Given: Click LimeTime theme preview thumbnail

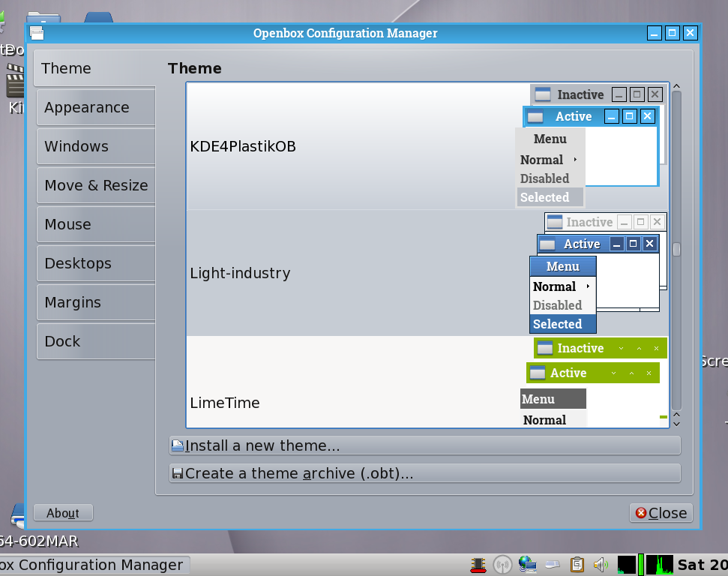Looking at the screenshot, I should pos(594,382).
